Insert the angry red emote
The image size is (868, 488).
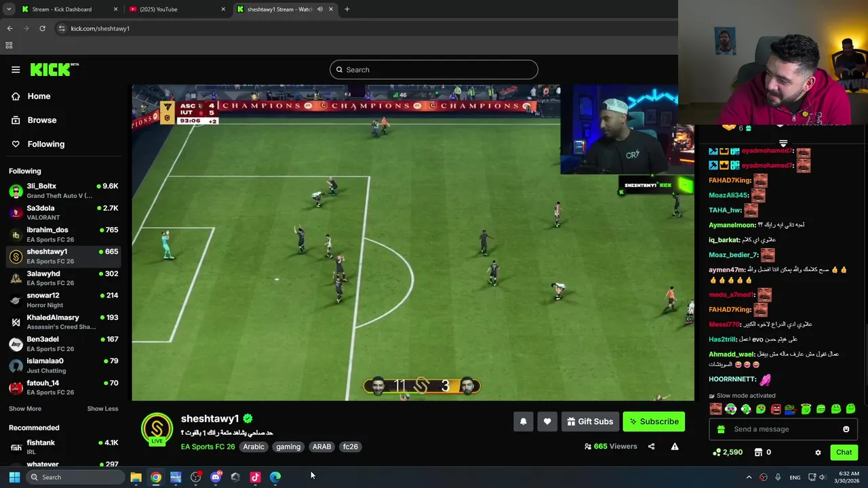775,409
